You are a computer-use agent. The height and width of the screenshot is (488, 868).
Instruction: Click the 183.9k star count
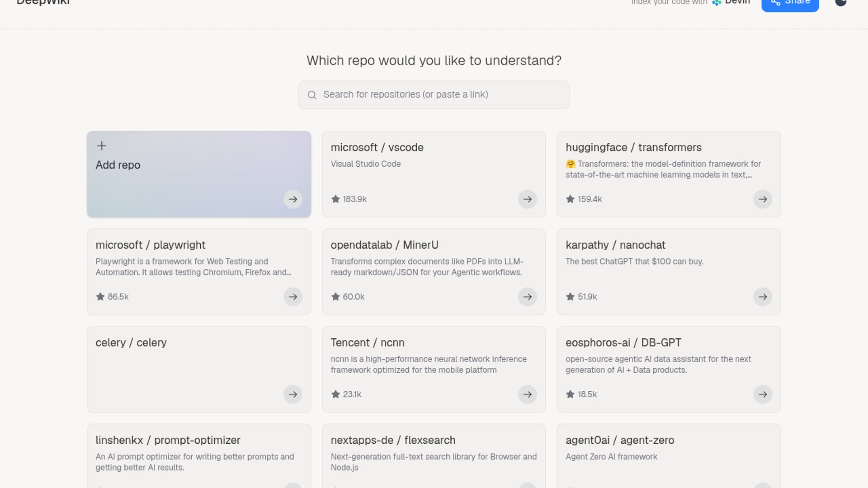355,199
